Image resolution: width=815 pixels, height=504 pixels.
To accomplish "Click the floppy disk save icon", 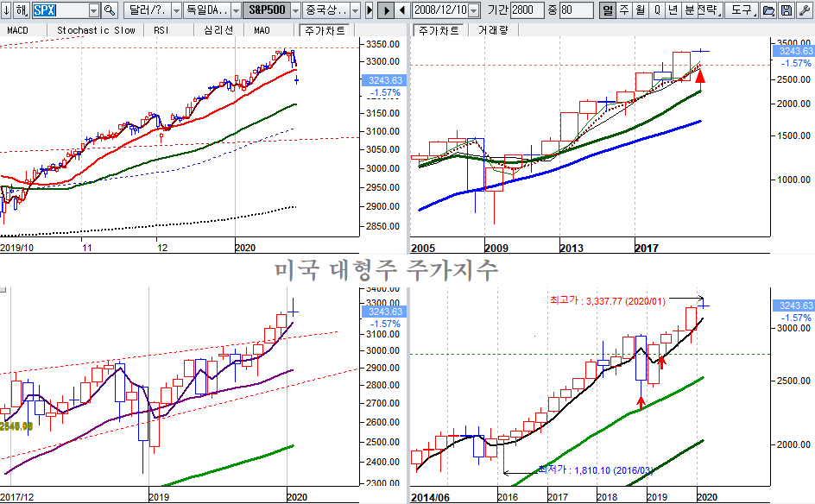I will pyautogui.click(x=786, y=10).
